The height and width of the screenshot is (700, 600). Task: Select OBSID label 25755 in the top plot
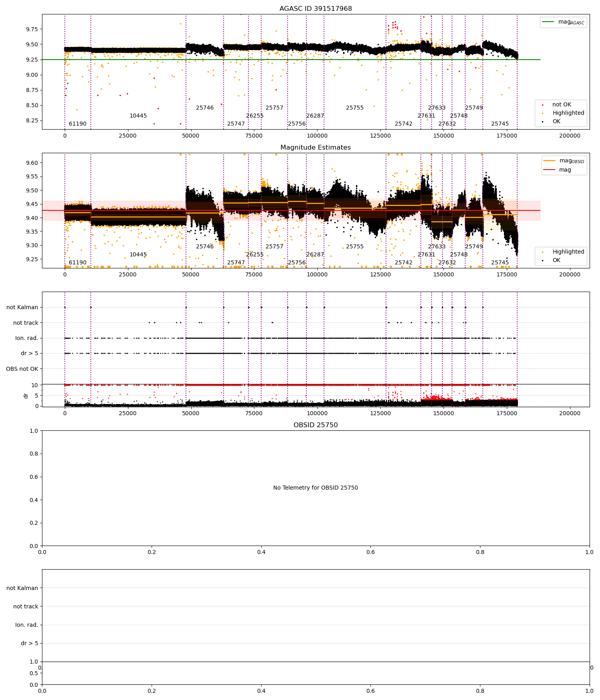click(x=355, y=108)
